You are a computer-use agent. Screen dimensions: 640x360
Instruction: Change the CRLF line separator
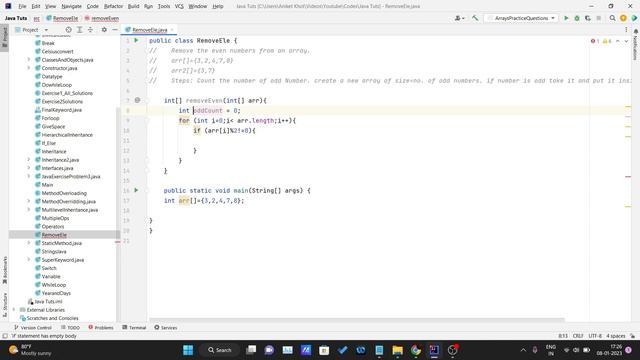[x=578, y=336]
